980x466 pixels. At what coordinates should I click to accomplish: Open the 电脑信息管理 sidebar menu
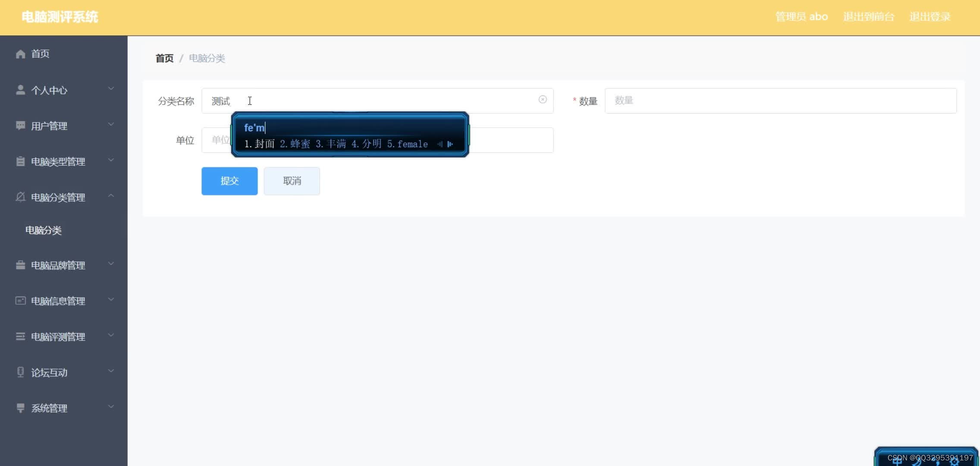click(x=63, y=301)
